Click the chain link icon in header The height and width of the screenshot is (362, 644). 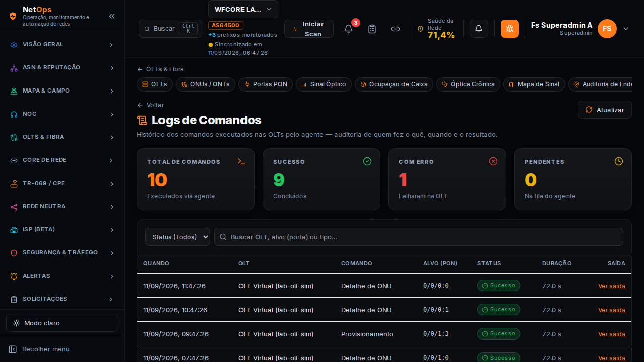click(x=395, y=29)
